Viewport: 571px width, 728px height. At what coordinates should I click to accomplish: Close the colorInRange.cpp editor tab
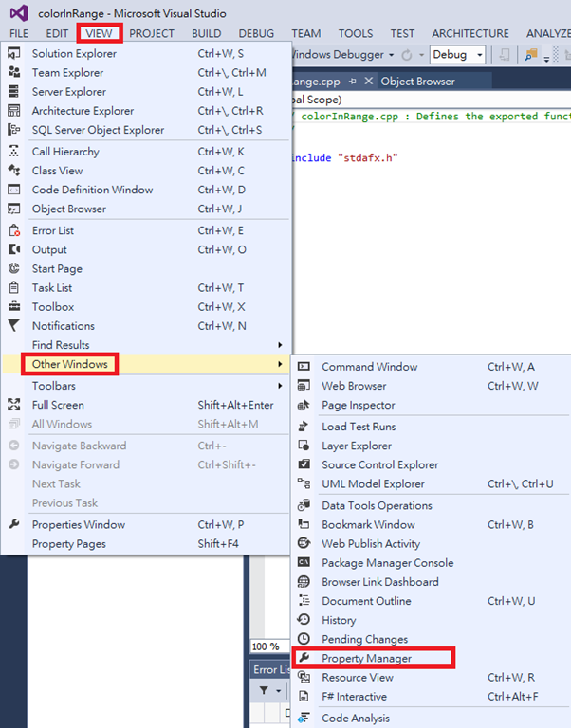[x=368, y=82]
